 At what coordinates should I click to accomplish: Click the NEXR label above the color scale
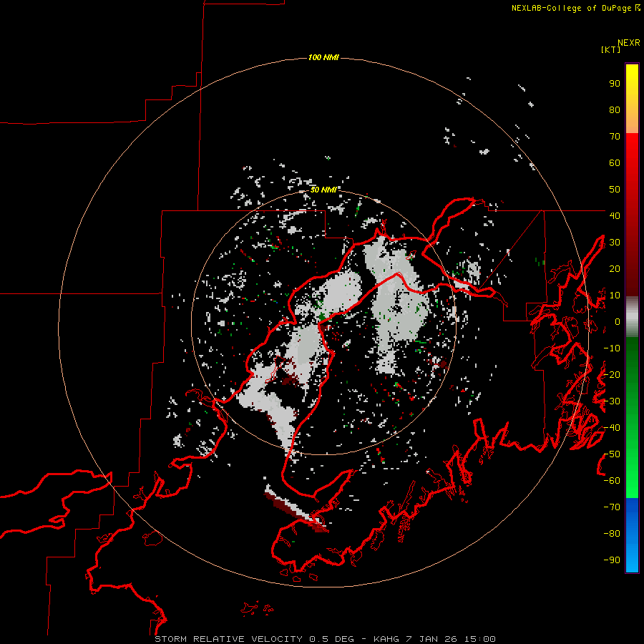click(x=628, y=43)
